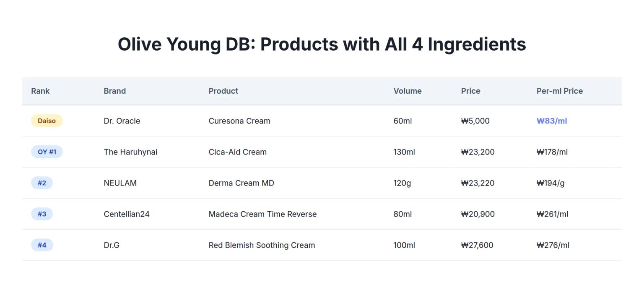Click the Volume column header
This screenshot has height=294, width=644.
point(407,91)
